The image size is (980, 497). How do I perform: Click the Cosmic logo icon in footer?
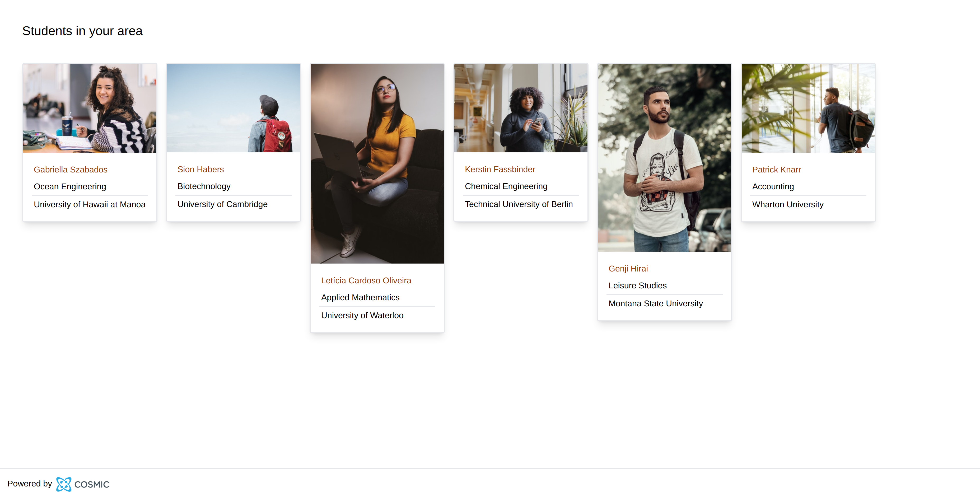(x=64, y=484)
